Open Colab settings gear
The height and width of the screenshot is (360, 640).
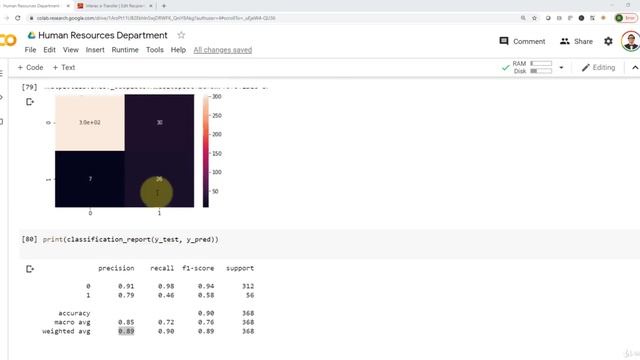tap(608, 41)
